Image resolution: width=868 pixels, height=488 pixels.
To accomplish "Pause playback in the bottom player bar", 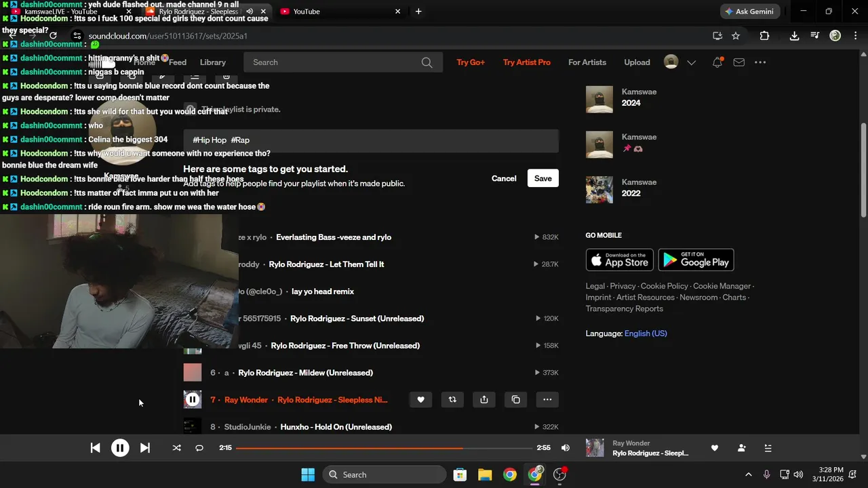I will [120, 448].
